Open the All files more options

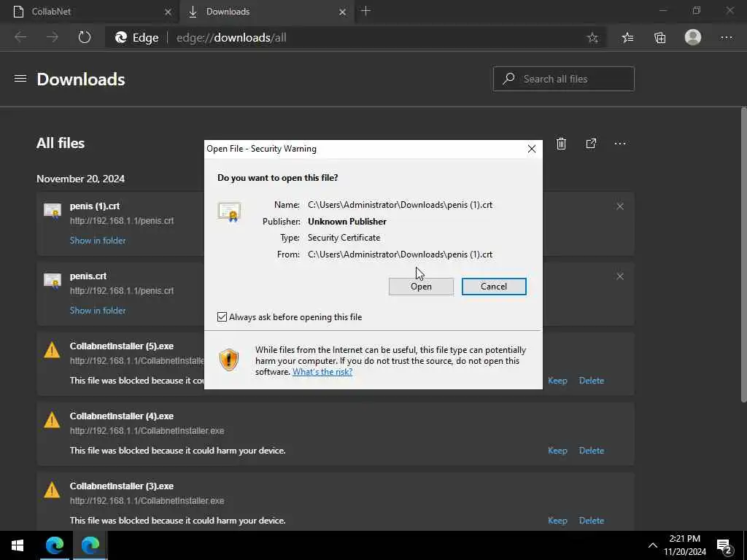click(x=620, y=144)
